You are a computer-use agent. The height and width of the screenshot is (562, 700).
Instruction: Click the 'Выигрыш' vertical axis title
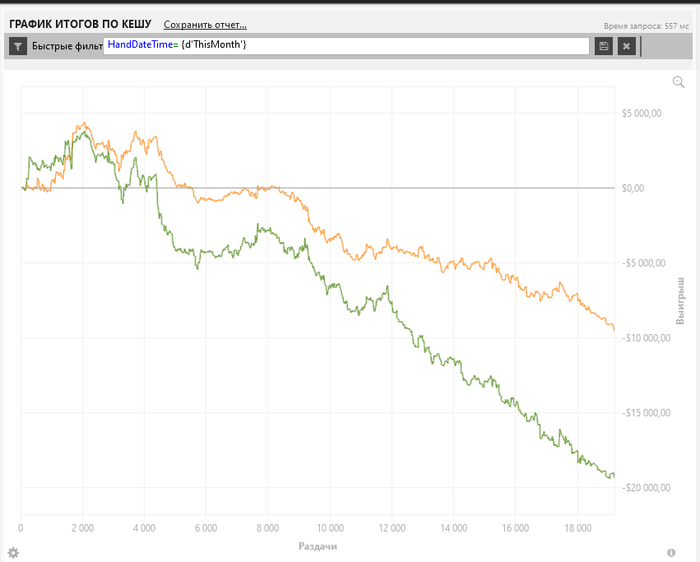click(x=680, y=300)
